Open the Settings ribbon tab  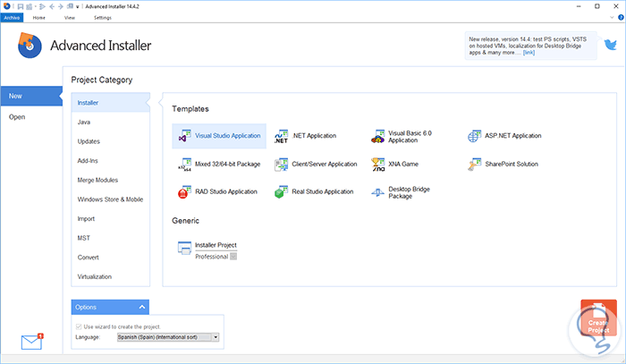103,18
